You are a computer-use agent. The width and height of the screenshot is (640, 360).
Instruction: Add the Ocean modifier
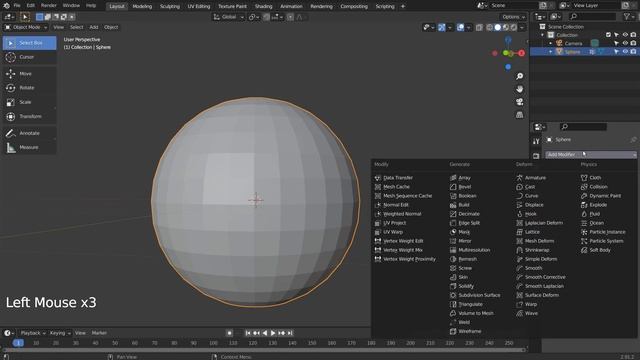592,223
